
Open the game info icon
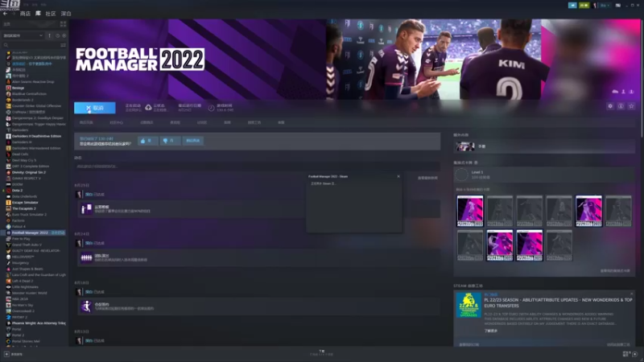click(621, 106)
